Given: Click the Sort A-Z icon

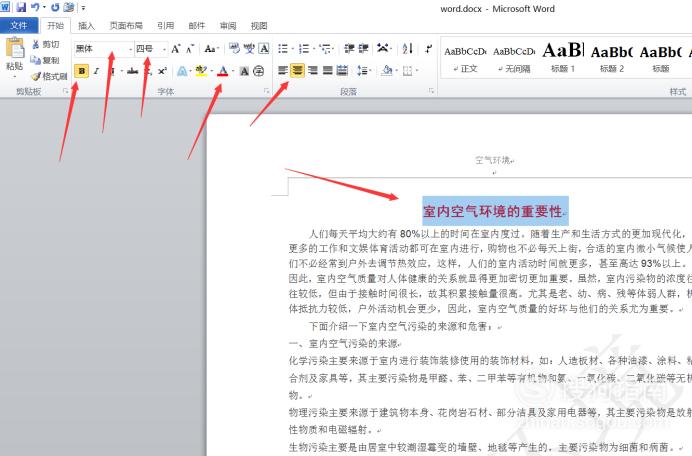Looking at the screenshot, I should 407,48.
